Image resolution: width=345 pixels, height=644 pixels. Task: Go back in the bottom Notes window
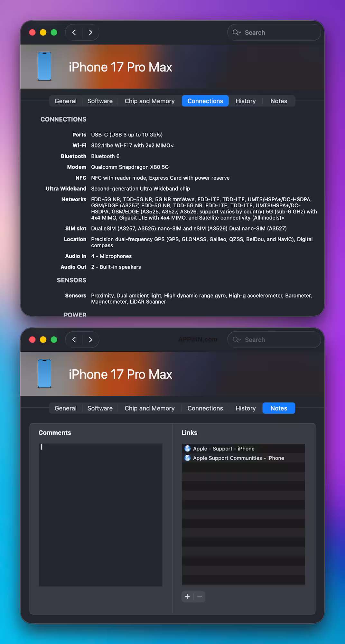tap(74, 340)
